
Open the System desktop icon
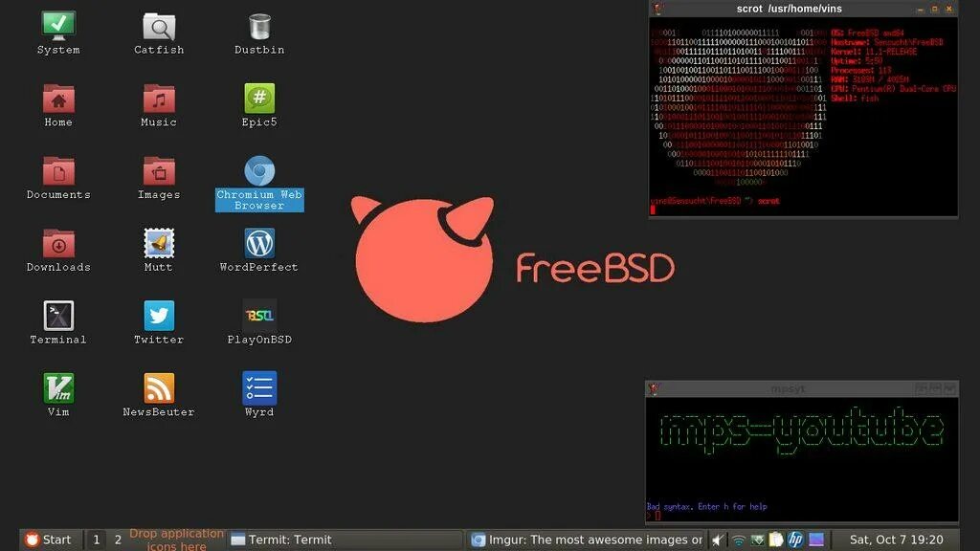coord(58,33)
